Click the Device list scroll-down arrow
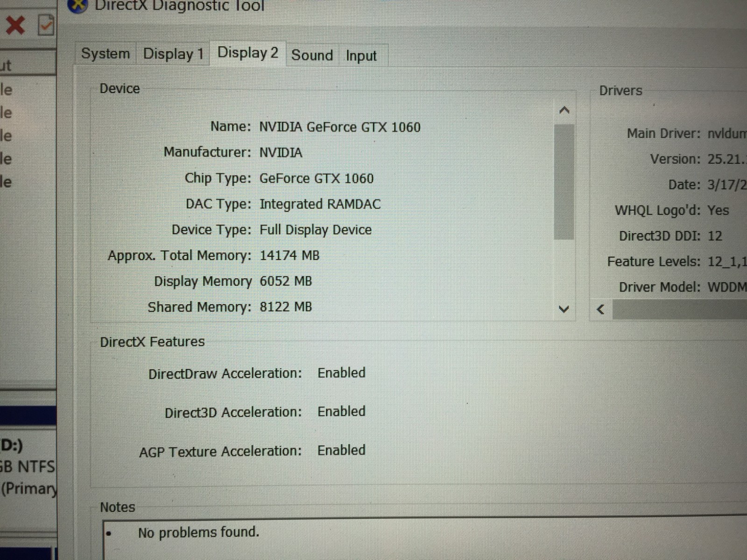 564,308
